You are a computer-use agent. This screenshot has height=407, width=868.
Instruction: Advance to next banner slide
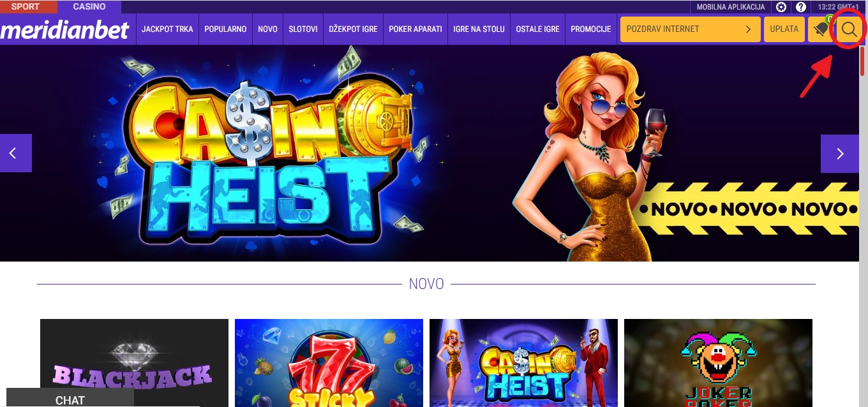click(x=840, y=153)
